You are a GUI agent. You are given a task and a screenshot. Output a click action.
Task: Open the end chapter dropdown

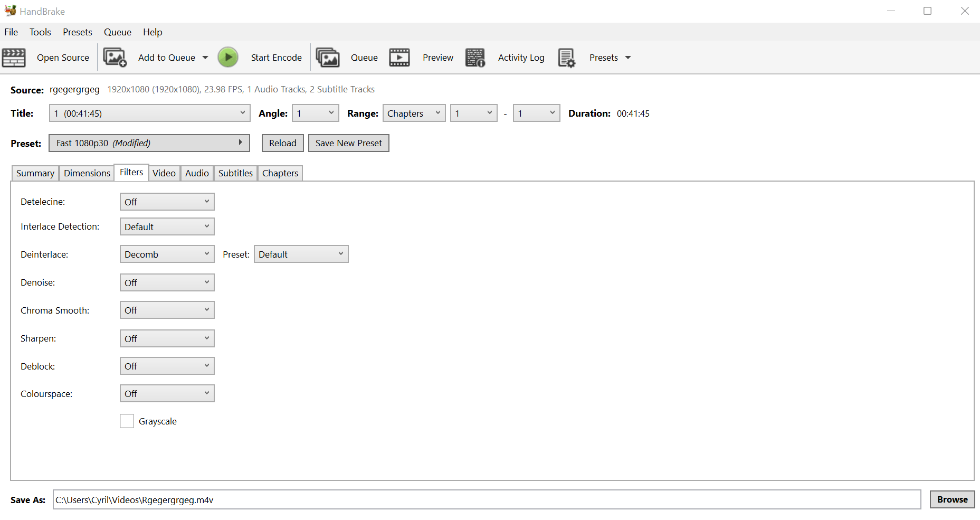coord(537,113)
